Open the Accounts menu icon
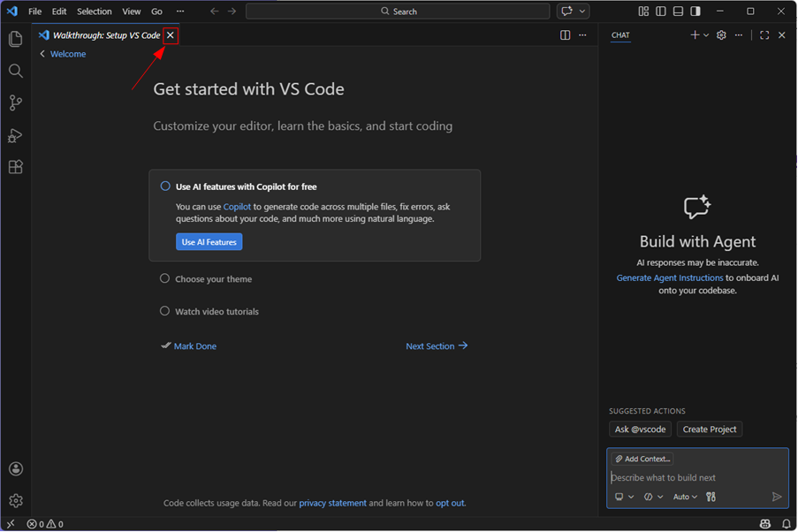Viewport: 798px width, 532px height. tap(15, 469)
